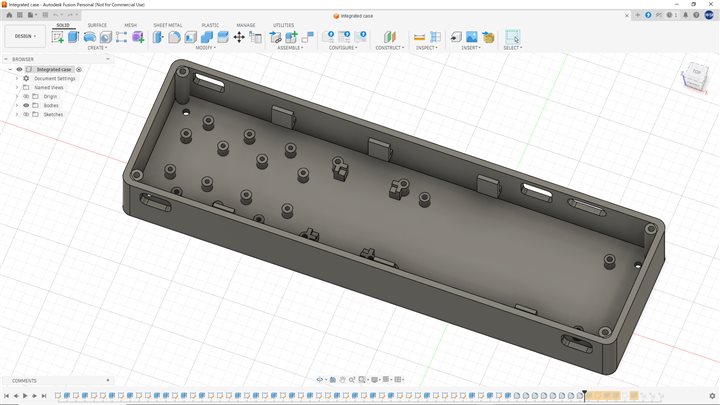
Task: Switch to the SURFACE tab
Action: point(97,25)
